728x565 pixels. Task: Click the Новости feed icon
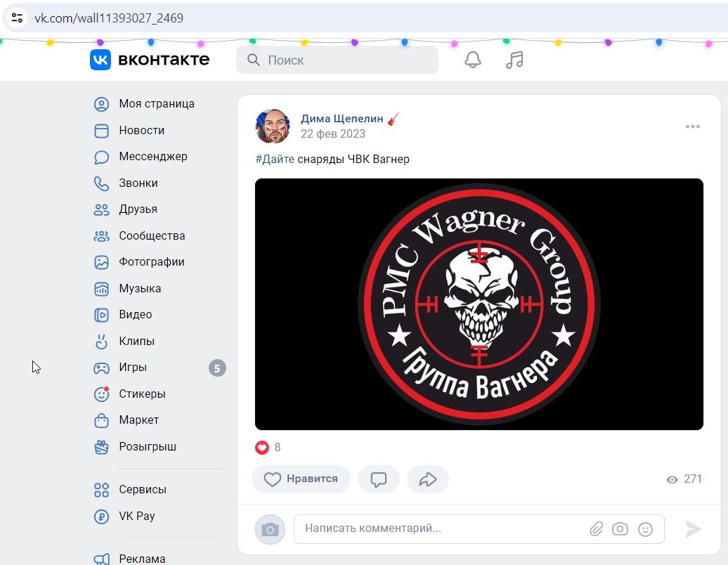[x=101, y=131]
